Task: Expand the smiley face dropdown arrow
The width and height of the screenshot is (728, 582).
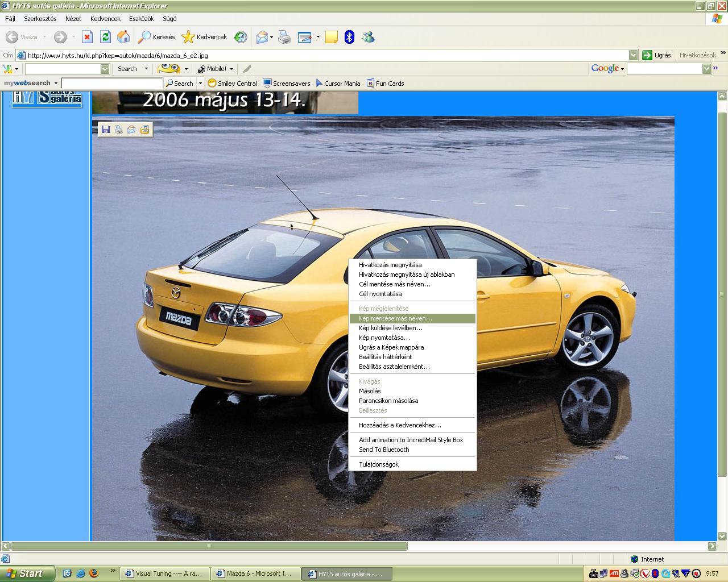Action: (x=186, y=69)
